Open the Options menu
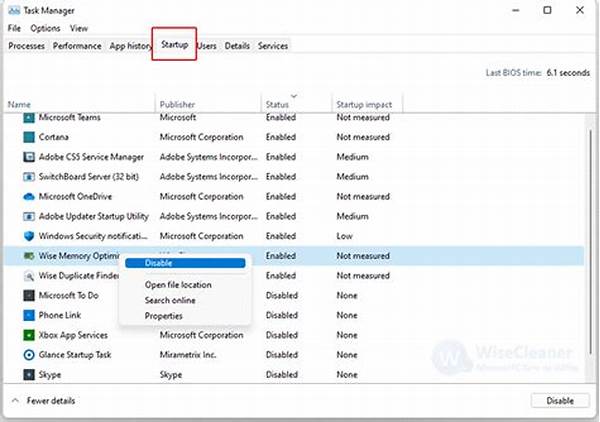This screenshot has width=600, height=422. [x=45, y=28]
